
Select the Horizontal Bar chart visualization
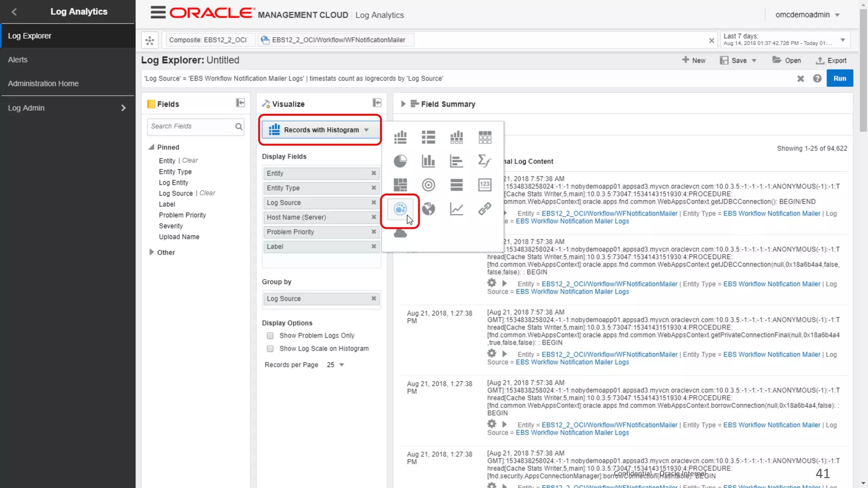pyautogui.click(x=456, y=161)
